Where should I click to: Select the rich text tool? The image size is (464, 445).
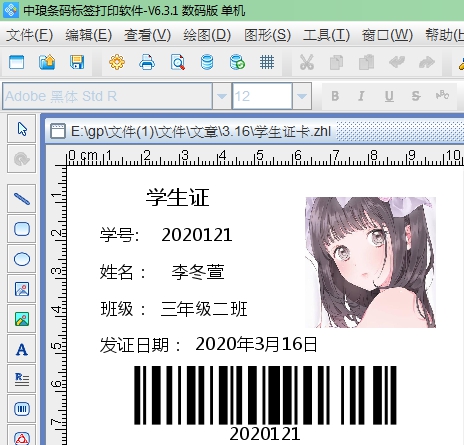click(22, 379)
